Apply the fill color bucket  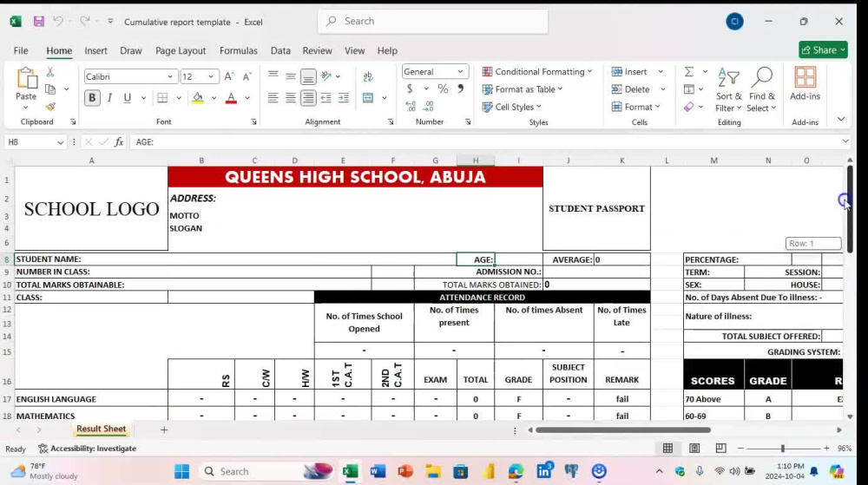(x=198, y=98)
